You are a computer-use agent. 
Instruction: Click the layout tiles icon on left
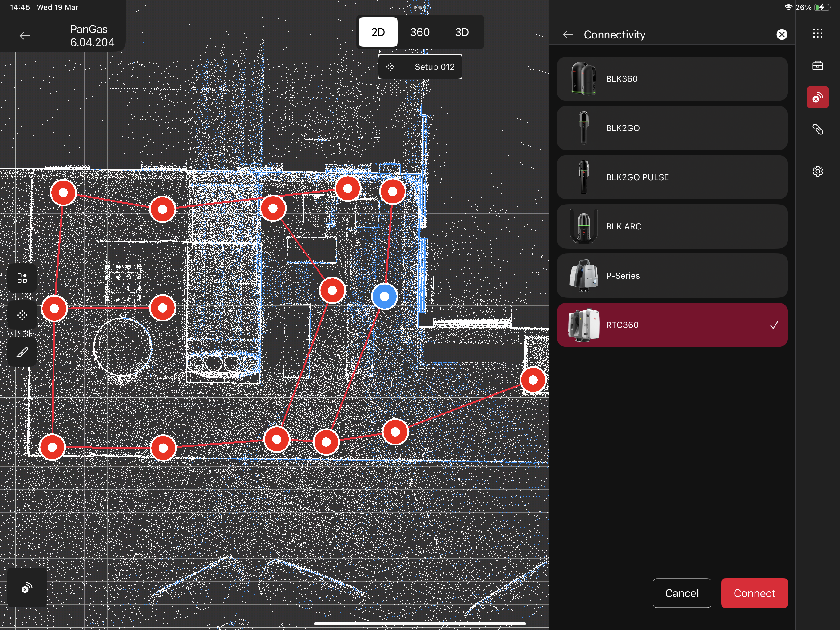(x=22, y=278)
